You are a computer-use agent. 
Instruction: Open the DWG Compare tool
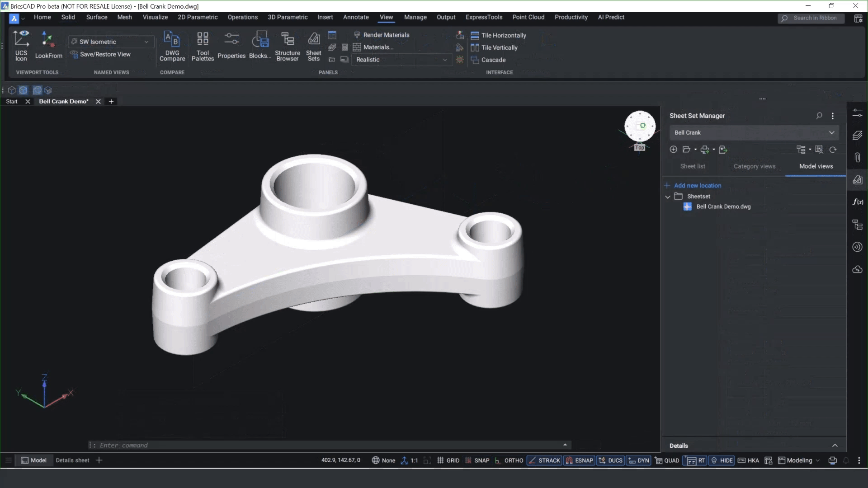coord(172,45)
